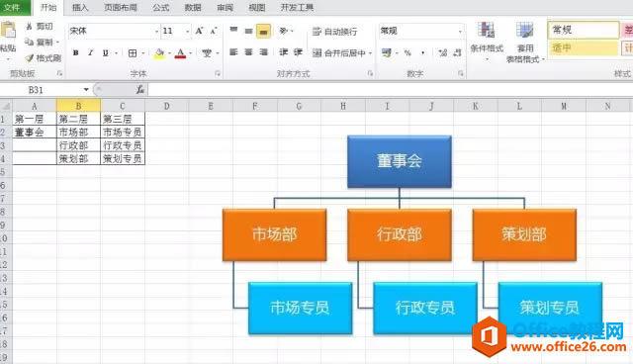This screenshot has height=364, width=633.
Task: Click the Cut (剪切) scissors icon
Action: [x=29, y=27]
